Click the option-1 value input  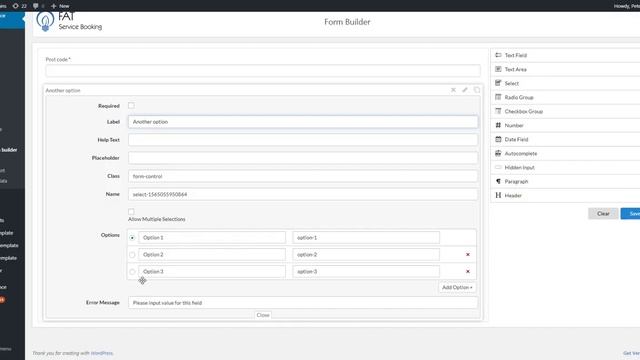click(x=366, y=238)
